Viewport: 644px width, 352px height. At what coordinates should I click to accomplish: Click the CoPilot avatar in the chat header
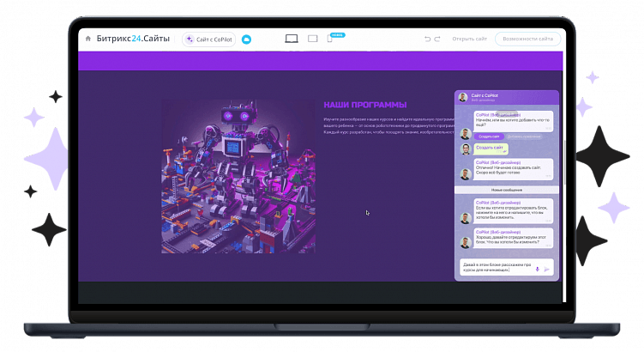tap(463, 98)
